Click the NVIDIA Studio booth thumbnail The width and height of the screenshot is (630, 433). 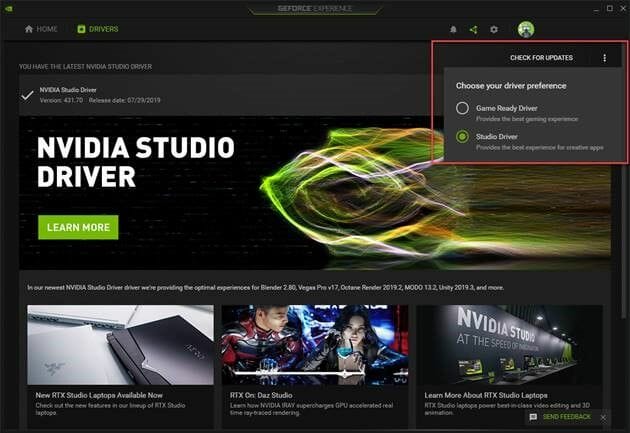point(509,345)
